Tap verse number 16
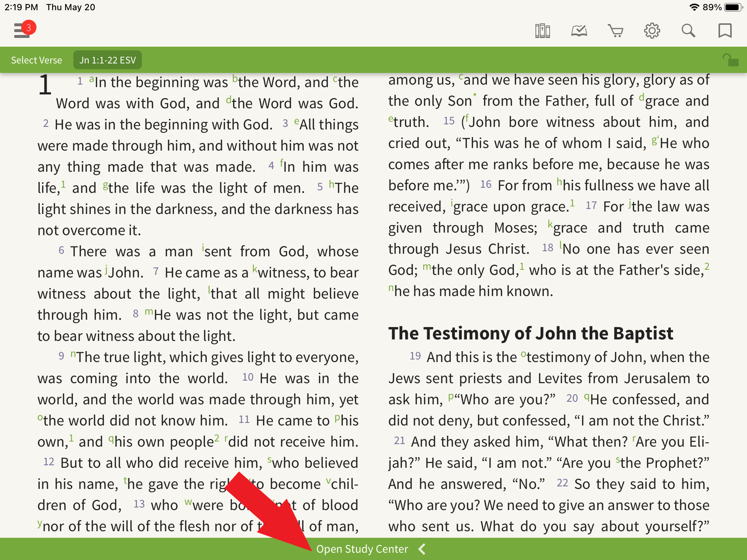Image resolution: width=747 pixels, height=560 pixels. (486, 184)
